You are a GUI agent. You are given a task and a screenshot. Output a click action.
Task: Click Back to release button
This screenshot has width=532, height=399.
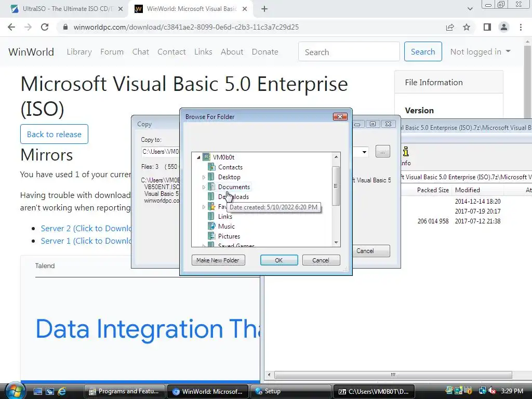pyautogui.click(x=54, y=134)
